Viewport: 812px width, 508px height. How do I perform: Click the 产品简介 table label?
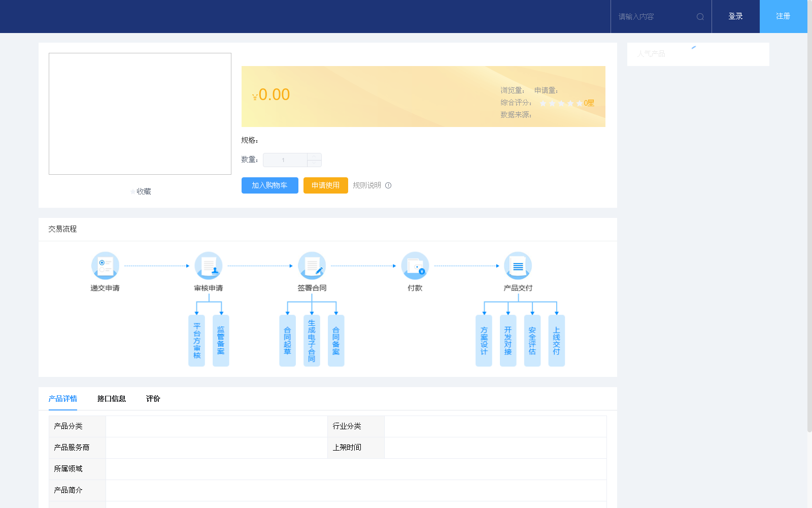click(x=68, y=490)
